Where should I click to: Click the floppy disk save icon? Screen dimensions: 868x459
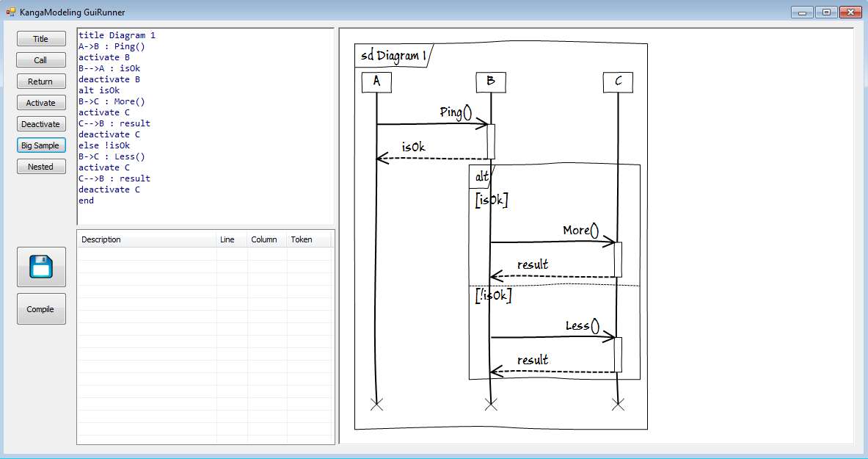[41, 267]
